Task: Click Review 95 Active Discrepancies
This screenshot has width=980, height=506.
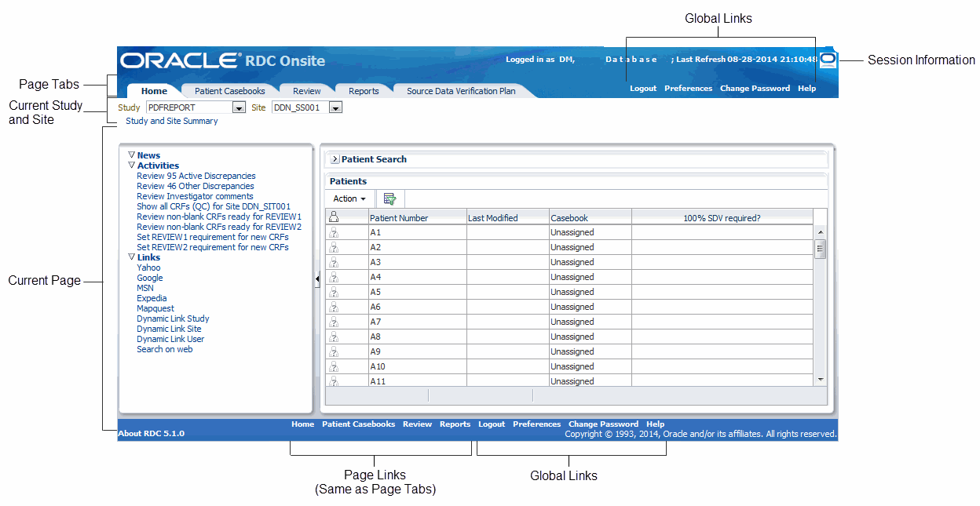Action: click(x=196, y=175)
